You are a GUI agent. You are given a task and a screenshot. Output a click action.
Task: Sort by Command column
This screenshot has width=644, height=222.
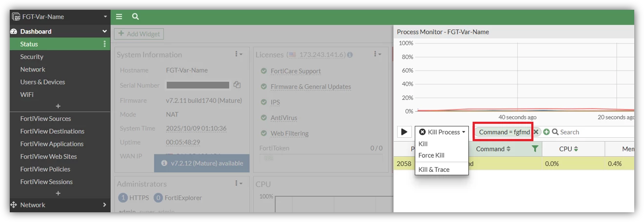click(x=493, y=148)
